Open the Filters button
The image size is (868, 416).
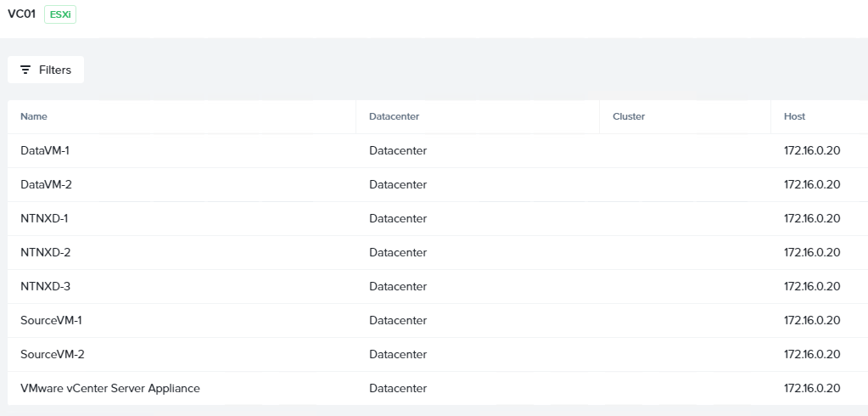pos(46,70)
